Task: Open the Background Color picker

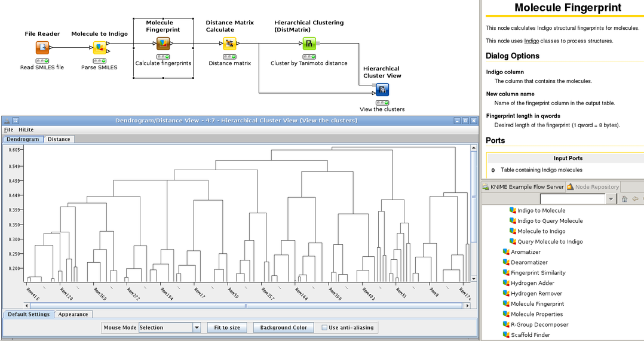Action: [283, 327]
